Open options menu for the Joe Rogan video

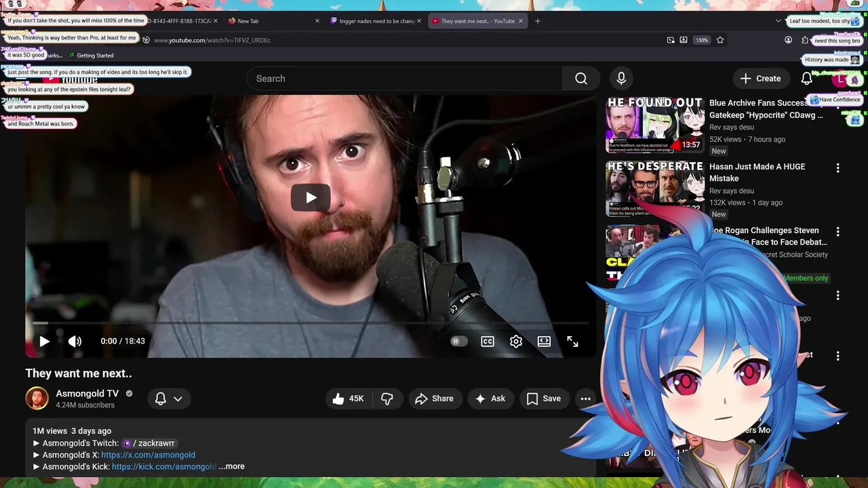coord(837,232)
